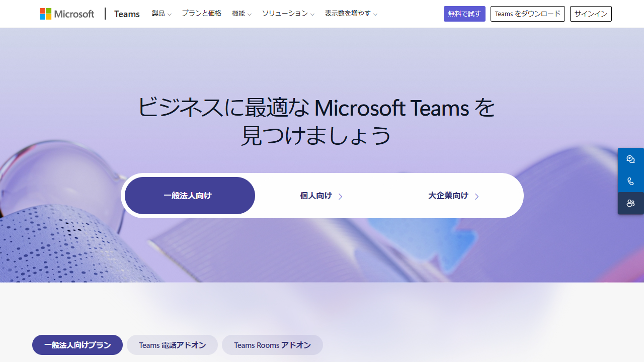
Task: Open the Teams product home link
Action: pos(127,14)
